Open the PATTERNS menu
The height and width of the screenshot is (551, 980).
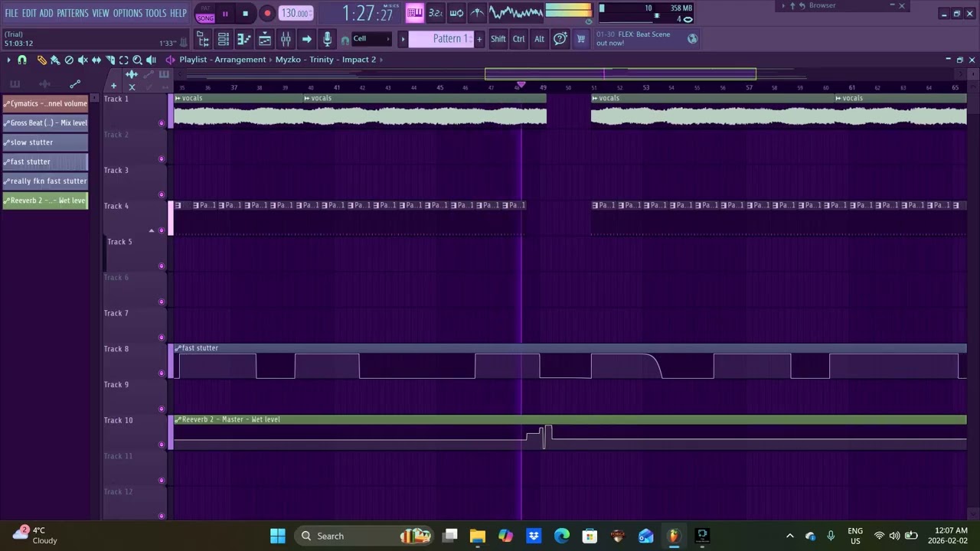click(73, 13)
